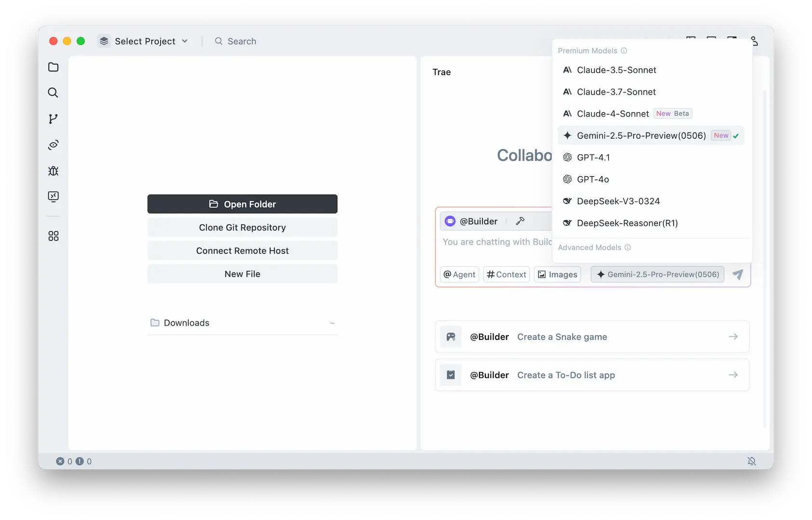
Task: Open the Search magnifier in the sidebar
Action: (x=53, y=92)
